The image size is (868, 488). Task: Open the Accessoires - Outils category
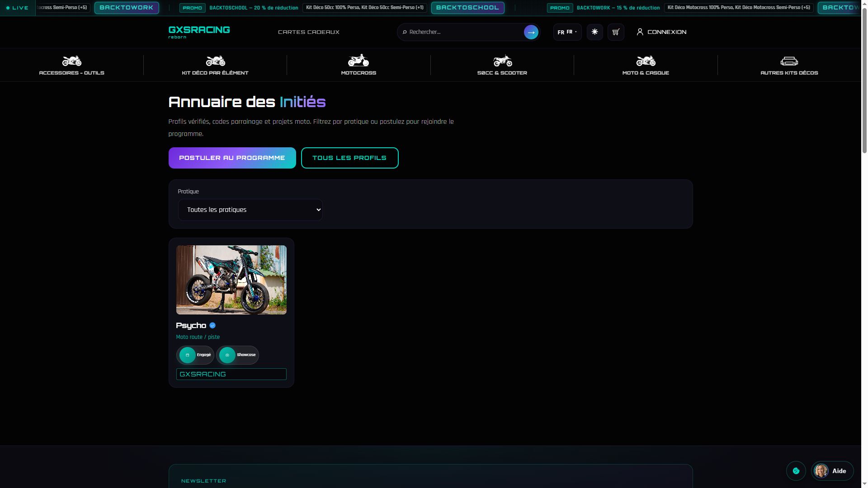[72, 65]
